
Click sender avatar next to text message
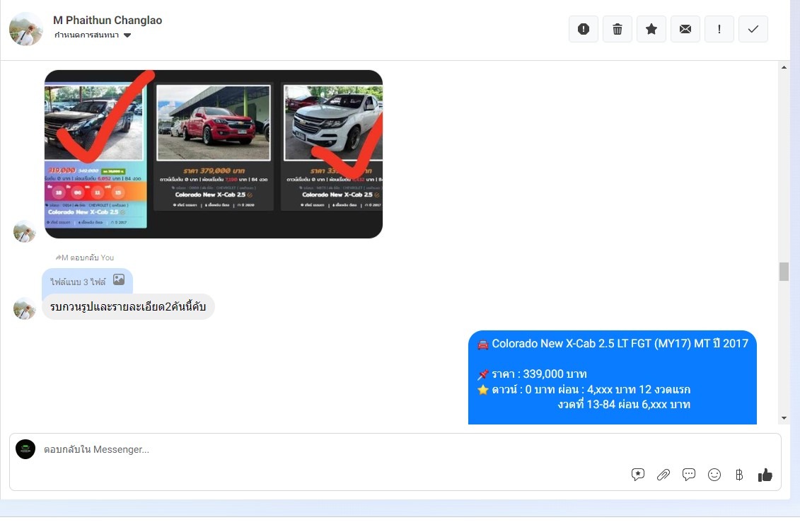[x=24, y=308]
